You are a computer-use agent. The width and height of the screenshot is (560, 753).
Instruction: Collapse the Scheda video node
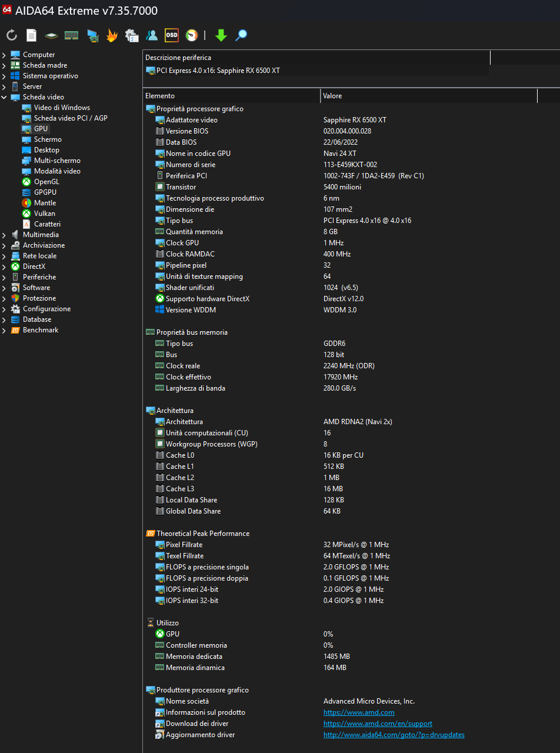click(x=4, y=97)
